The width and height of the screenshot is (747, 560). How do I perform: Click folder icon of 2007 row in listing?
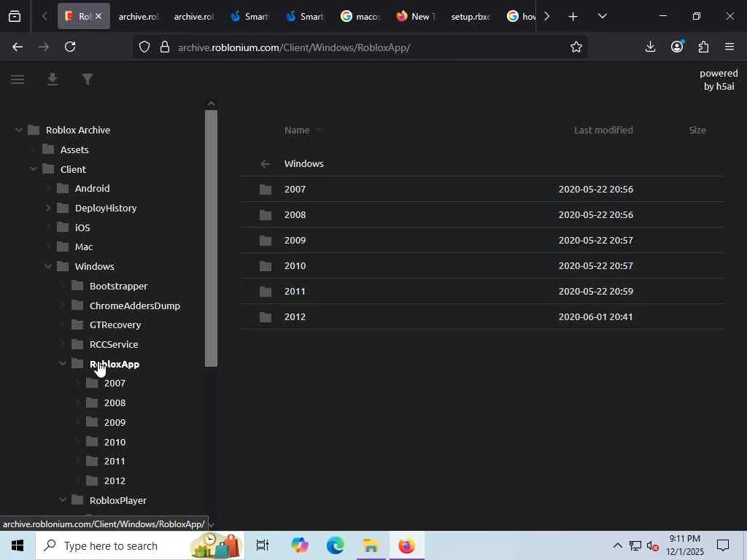point(266,190)
